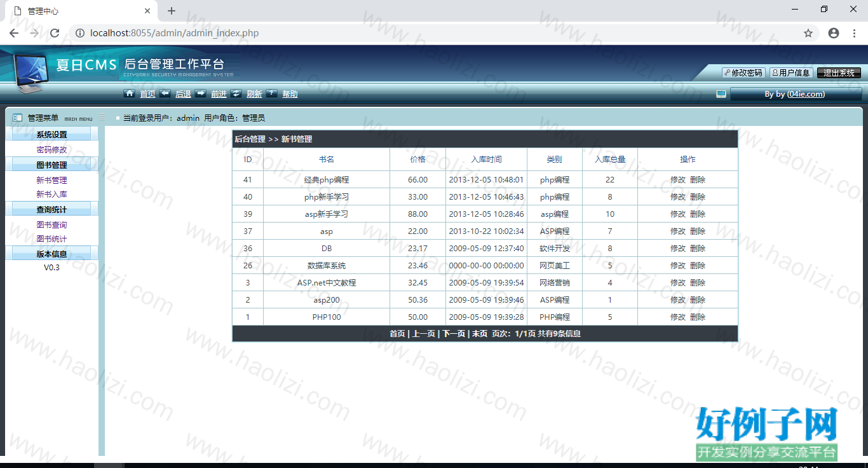868x468 pixels.
Task: Click 删除 for 经典php编程 row
Action: (x=698, y=180)
